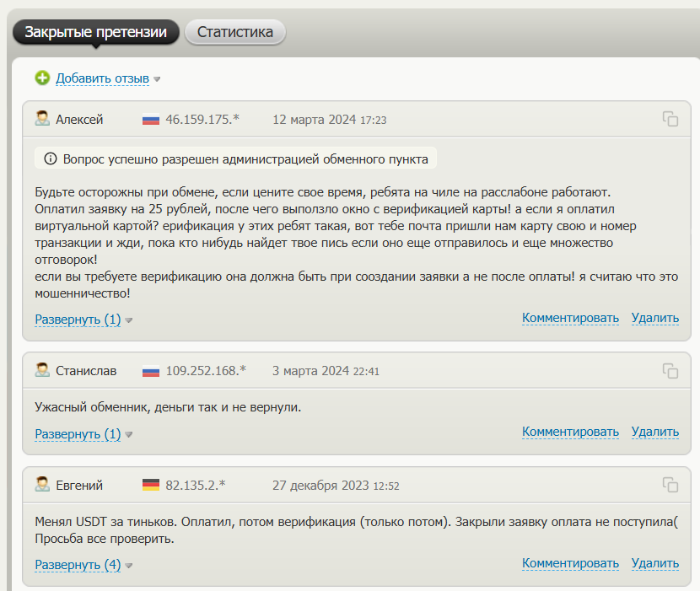Click the Добавить отзыв link
This screenshot has width=700, height=591.
[x=102, y=78]
